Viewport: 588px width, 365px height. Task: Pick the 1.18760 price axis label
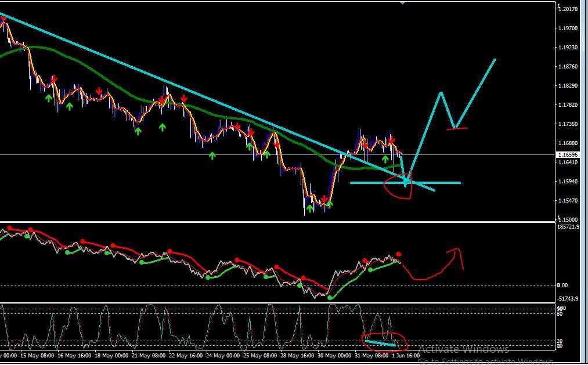[x=568, y=66]
